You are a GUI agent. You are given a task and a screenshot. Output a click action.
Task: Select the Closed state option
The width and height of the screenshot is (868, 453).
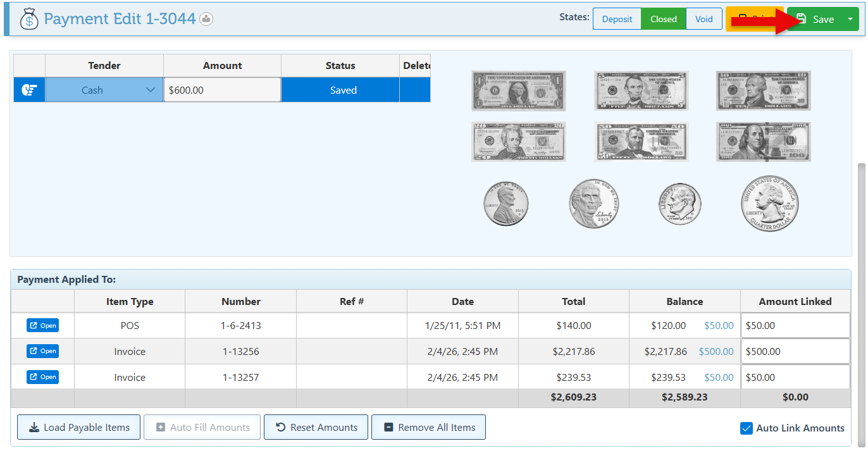[663, 19]
